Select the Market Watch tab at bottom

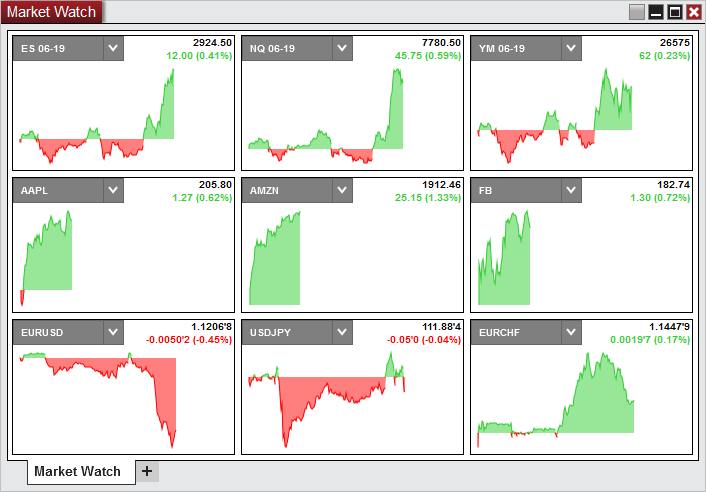[x=78, y=471]
